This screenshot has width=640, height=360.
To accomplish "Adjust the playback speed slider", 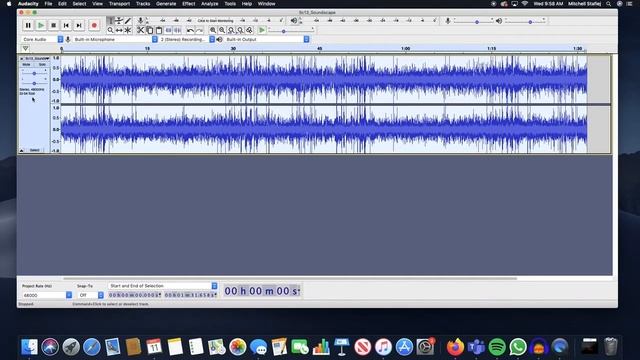I will tap(291, 31).
